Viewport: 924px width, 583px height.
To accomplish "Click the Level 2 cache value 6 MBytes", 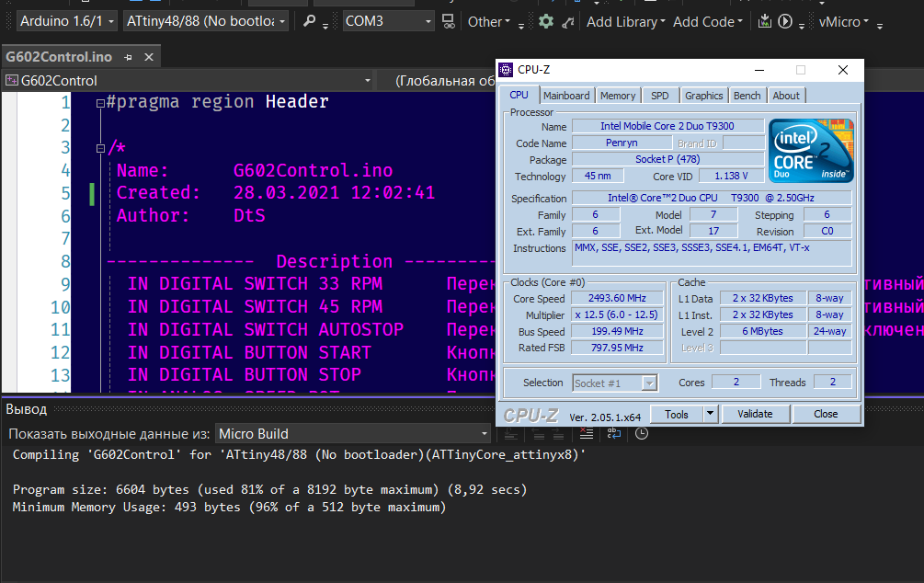I will click(x=762, y=331).
